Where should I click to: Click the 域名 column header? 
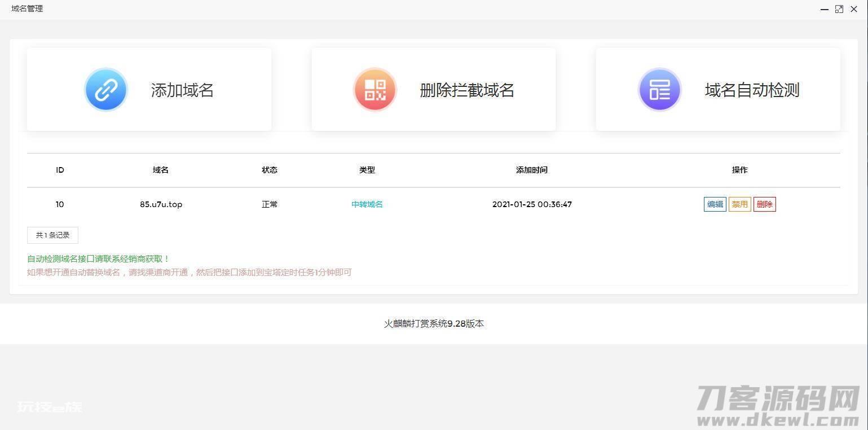[161, 170]
